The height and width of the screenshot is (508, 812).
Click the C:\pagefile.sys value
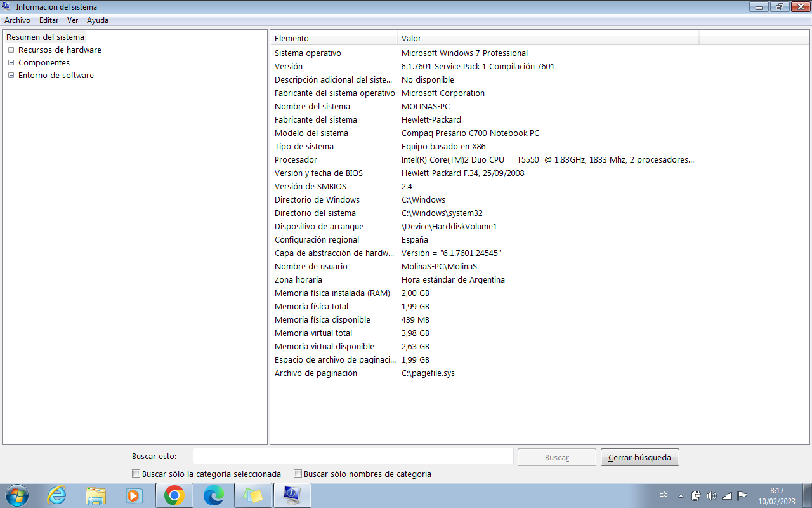(x=428, y=373)
